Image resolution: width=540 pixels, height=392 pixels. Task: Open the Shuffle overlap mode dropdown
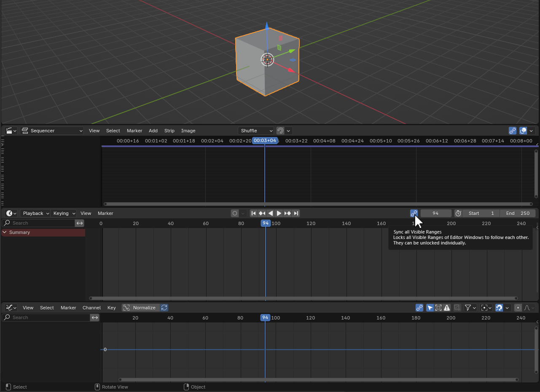point(256,131)
